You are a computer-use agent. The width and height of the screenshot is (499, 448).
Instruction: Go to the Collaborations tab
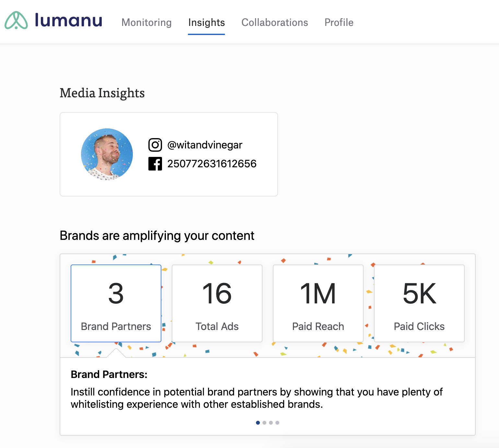(275, 22)
